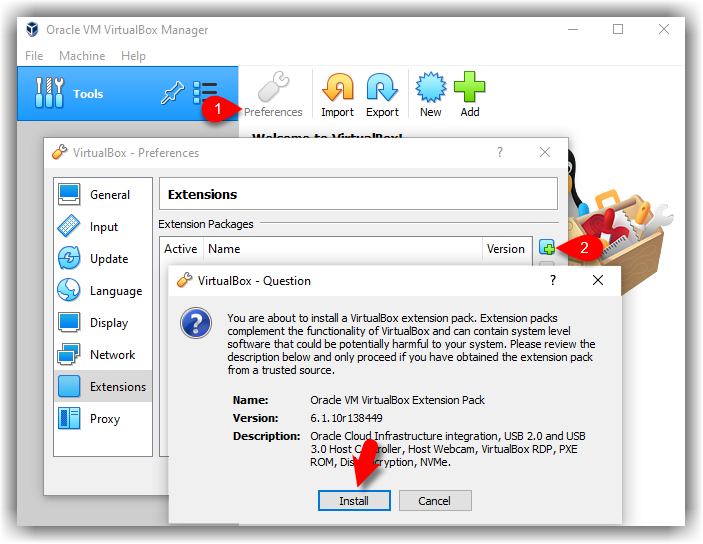Open the File menu

(x=34, y=56)
